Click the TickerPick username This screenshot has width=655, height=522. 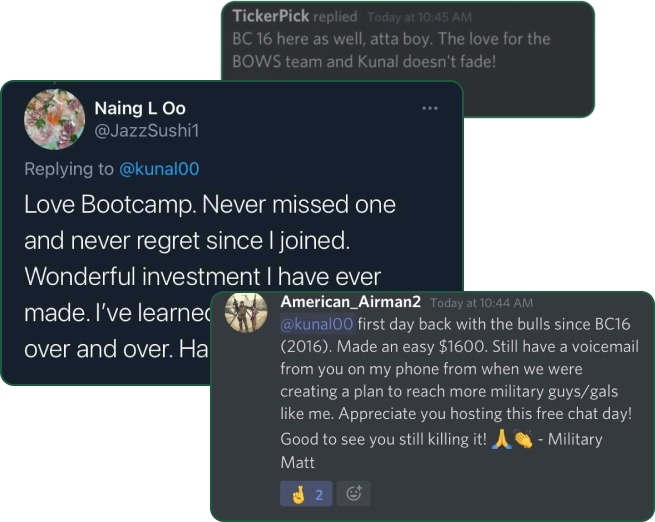271,16
